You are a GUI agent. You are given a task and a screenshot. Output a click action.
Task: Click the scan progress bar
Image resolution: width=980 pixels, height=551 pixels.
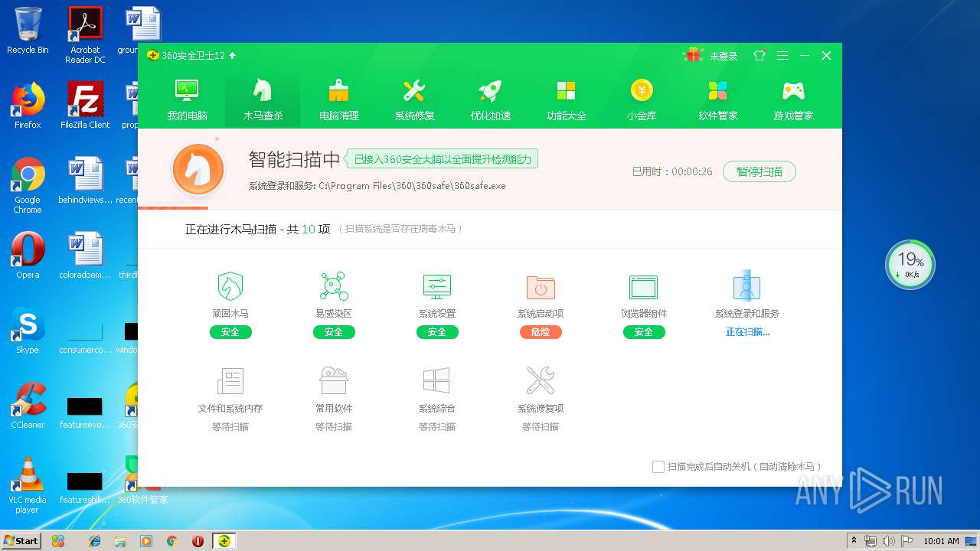[490, 207]
